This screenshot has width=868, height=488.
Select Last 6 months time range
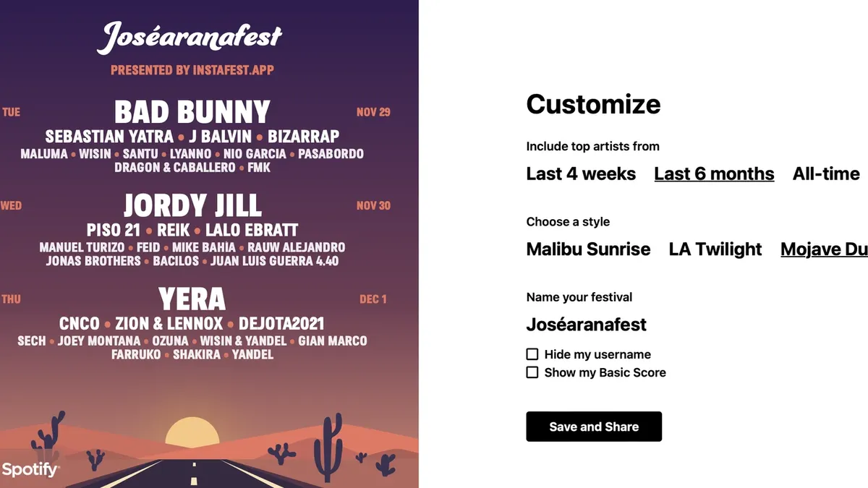click(x=714, y=174)
